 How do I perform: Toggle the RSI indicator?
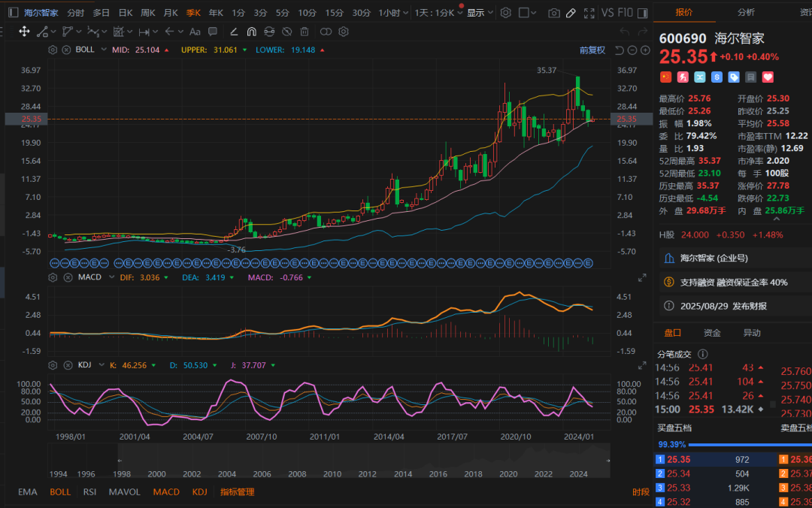tap(89, 492)
